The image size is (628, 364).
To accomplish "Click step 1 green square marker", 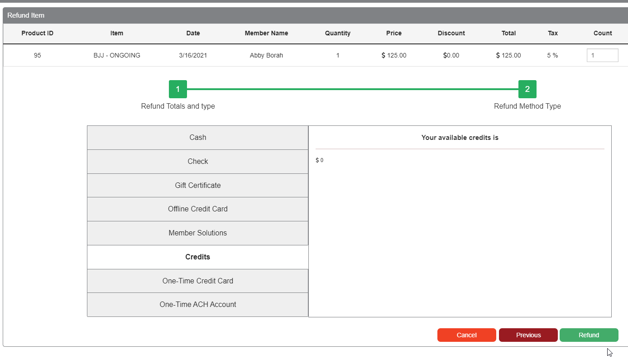I will pos(178,89).
